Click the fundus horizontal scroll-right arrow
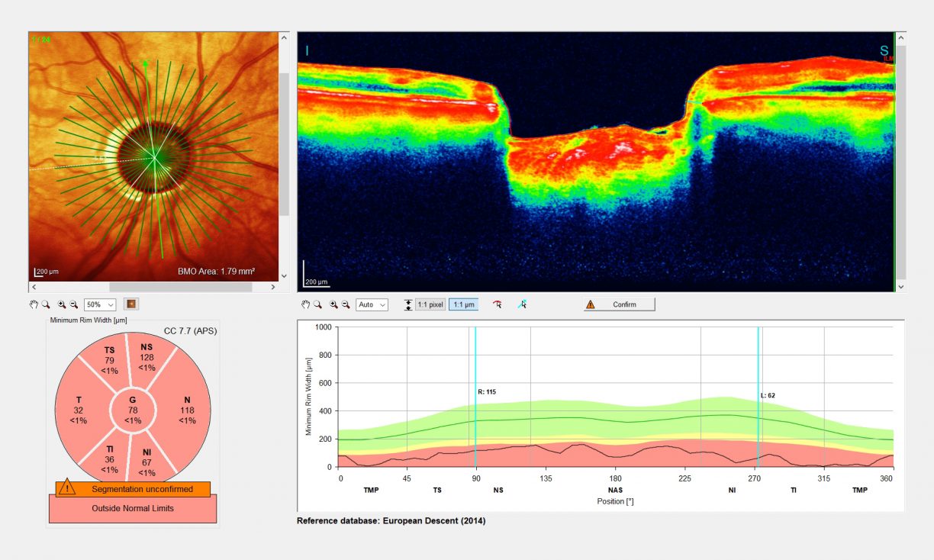Screen dimensions: 934x560 pos(273,287)
